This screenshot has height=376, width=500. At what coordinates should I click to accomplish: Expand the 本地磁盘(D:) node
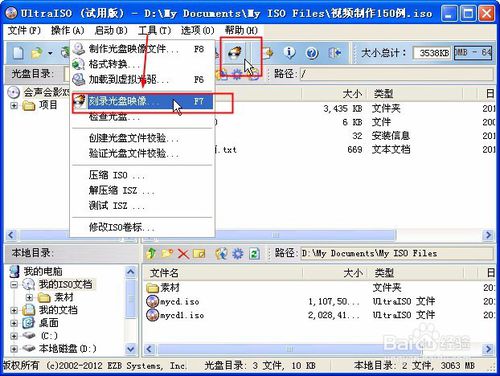[14, 349]
